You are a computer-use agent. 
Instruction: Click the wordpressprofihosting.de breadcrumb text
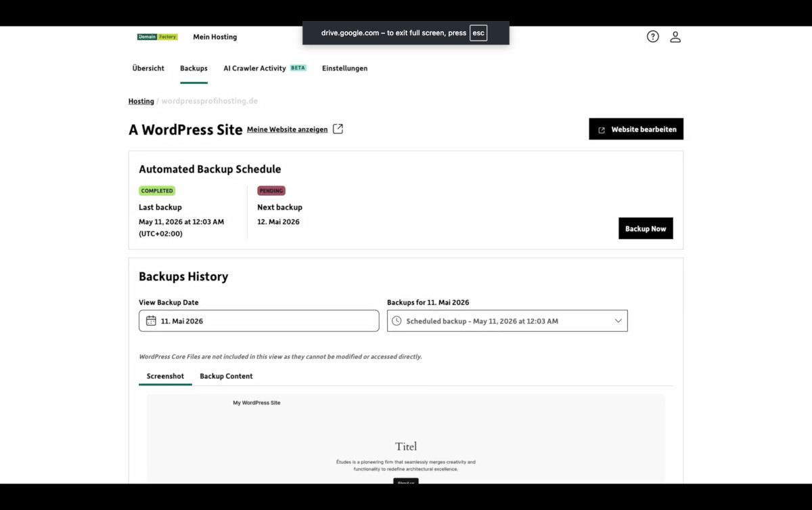tap(210, 101)
